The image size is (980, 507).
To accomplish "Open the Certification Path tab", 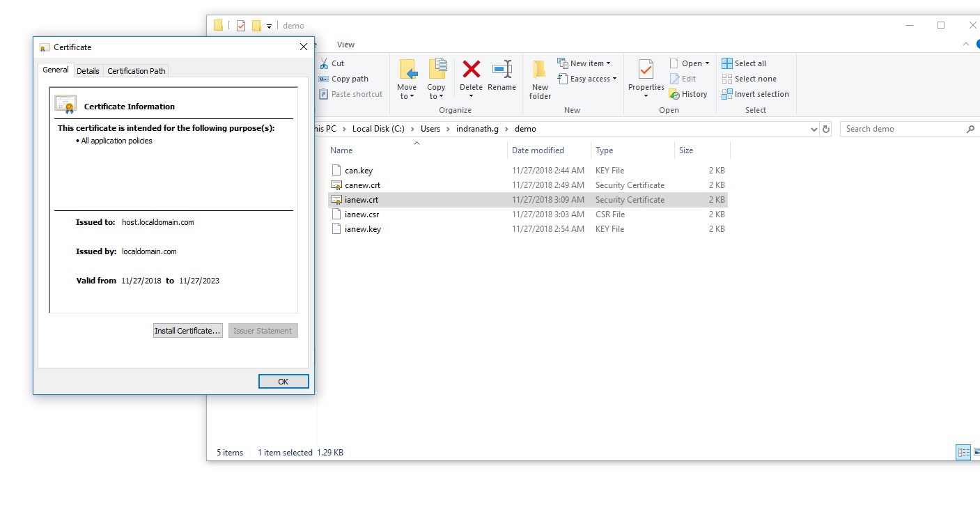I will point(136,70).
